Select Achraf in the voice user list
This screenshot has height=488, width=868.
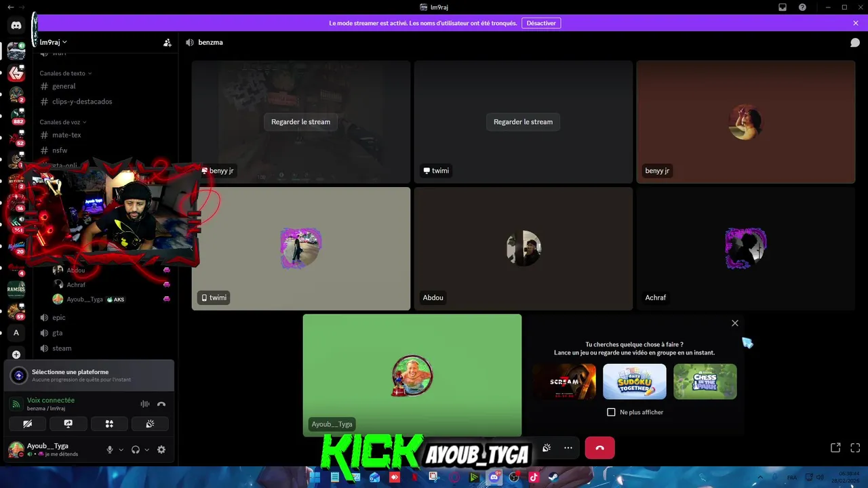[x=111, y=285]
